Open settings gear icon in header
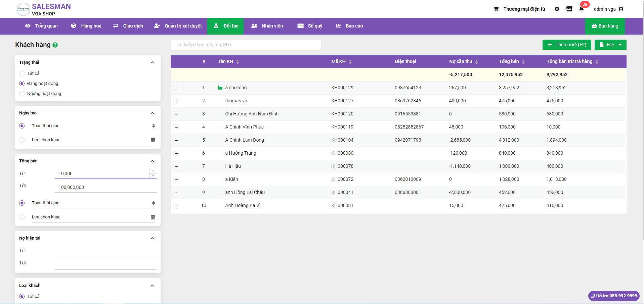The height and width of the screenshot is (304, 644). 557,9
